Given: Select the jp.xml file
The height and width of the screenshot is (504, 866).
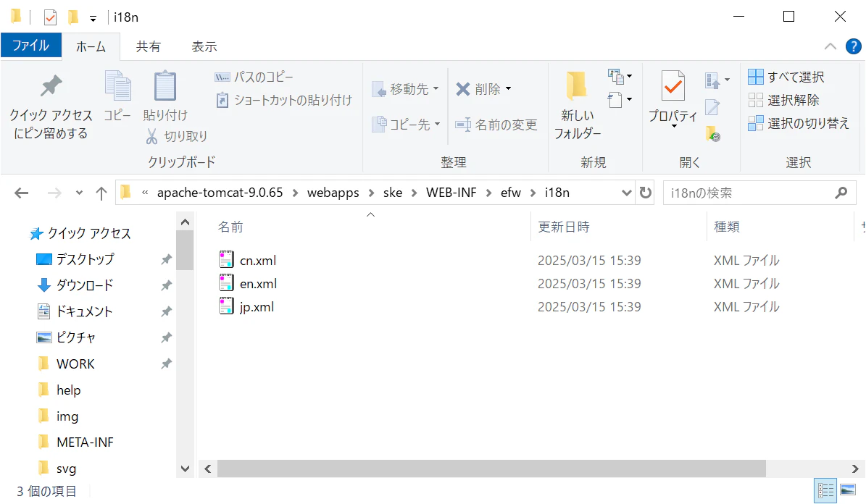Looking at the screenshot, I should 257,307.
